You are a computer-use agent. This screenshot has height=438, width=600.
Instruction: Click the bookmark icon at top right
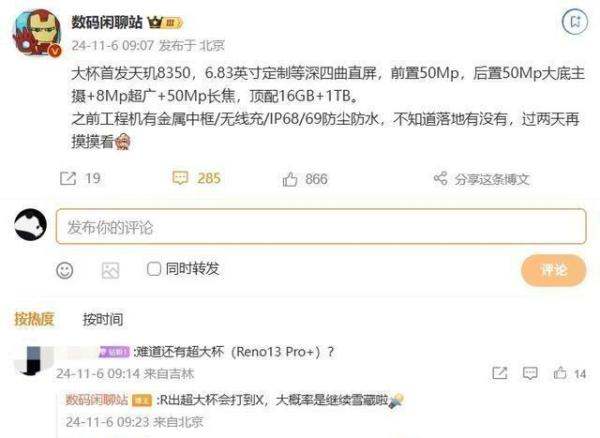575,22
